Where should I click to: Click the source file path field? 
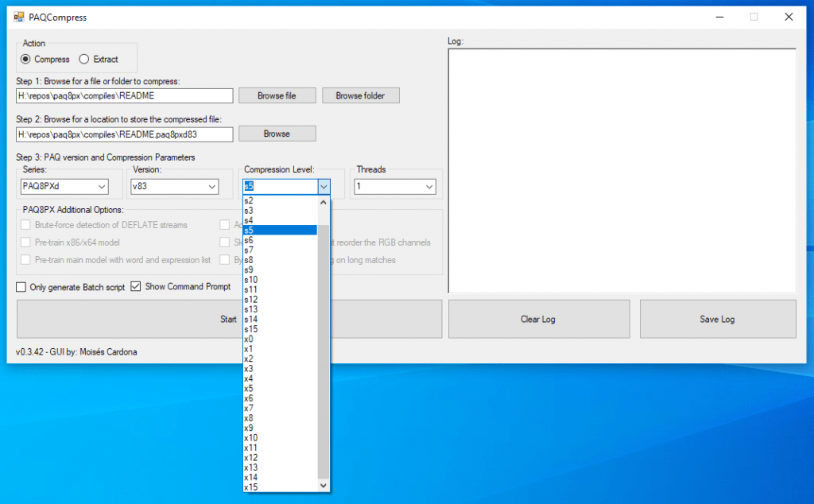click(x=125, y=95)
